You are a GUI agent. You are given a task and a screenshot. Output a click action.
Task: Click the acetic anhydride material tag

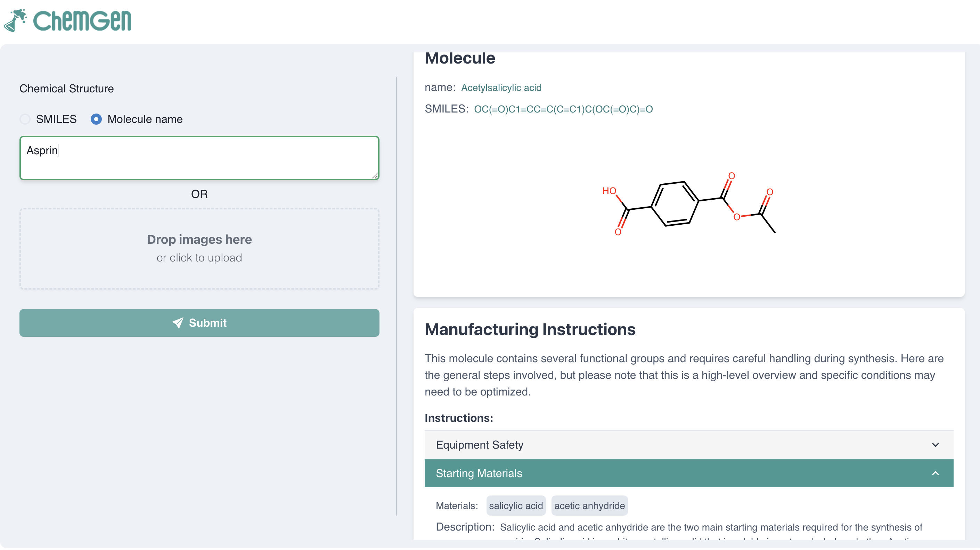click(x=589, y=506)
